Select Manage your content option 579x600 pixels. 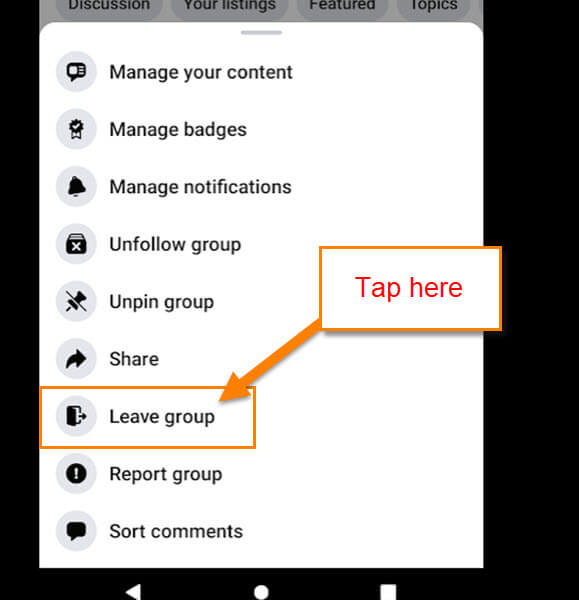tap(261, 72)
